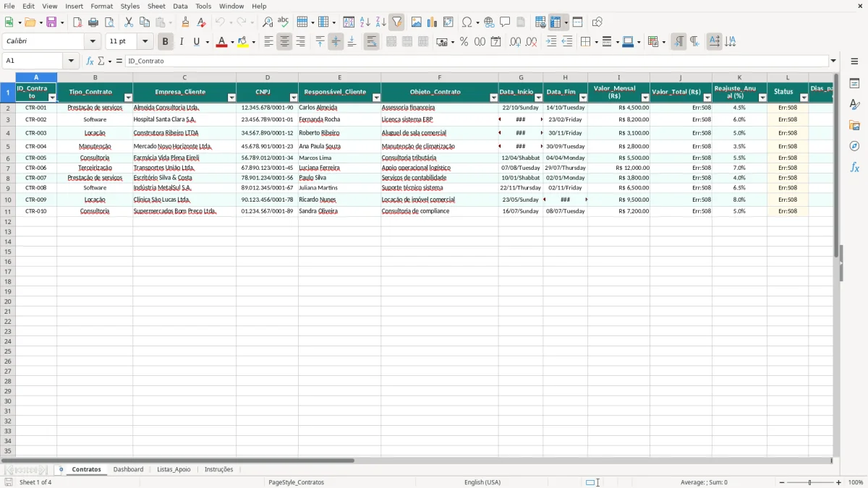Click English (USA) language in status bar
The image size is (868, 488).
pyautogui.click(x=482, y=482)
